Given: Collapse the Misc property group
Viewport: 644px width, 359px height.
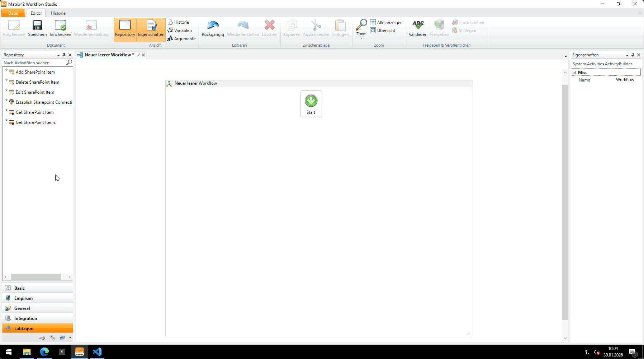Looking at the screenshot, I should click(574, 73).
